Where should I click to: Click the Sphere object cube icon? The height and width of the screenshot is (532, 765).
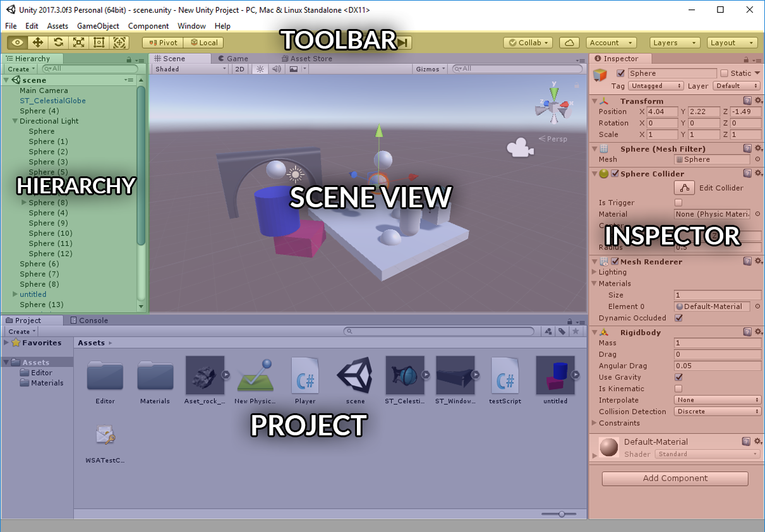point(599,75)
